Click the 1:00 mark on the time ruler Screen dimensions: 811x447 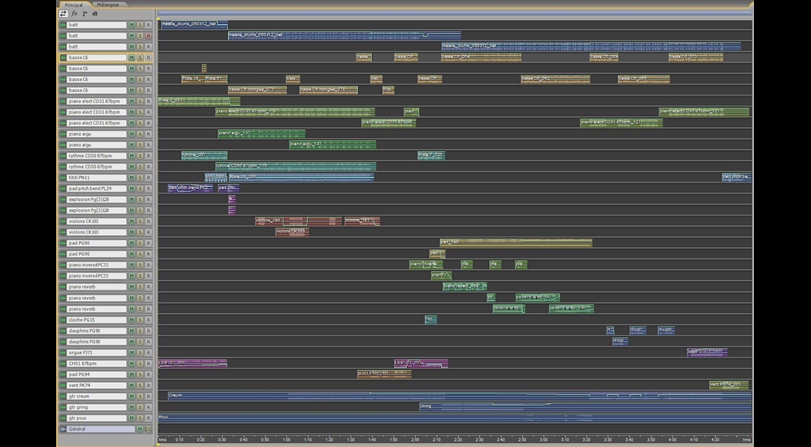[x=286, y=439]
